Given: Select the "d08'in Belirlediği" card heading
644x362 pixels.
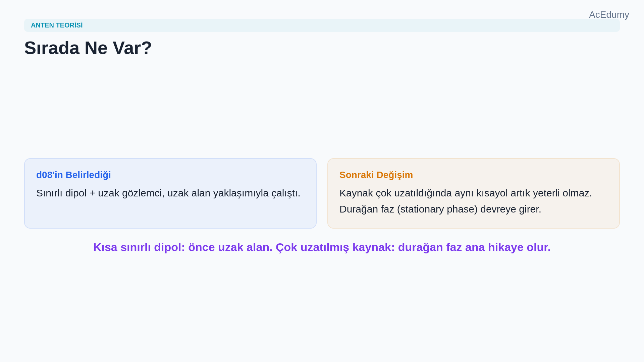Looking at the screenshot, I should pyautogui.click(x=73, y=175).
